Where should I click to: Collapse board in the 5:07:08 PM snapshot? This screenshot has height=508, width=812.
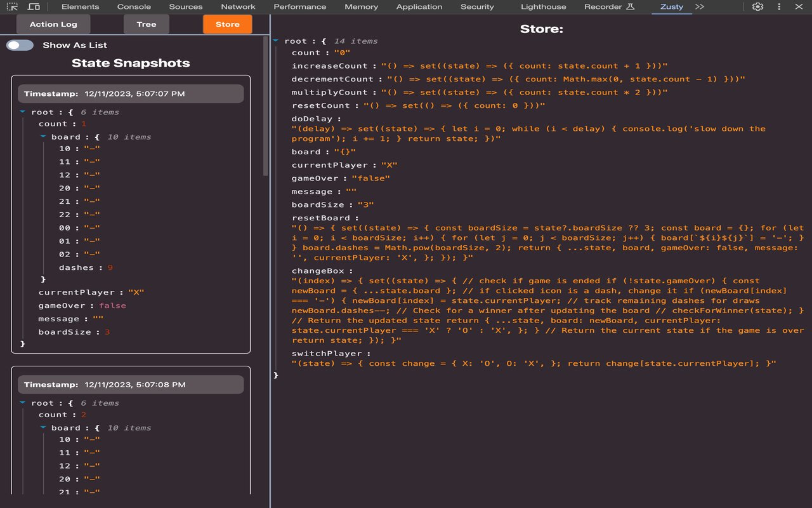click(x=43, y=427)
